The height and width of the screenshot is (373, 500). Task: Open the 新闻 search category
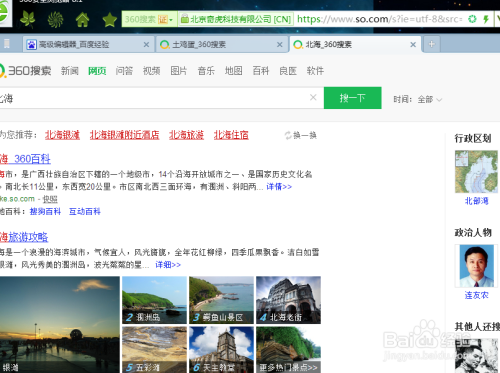tap(70, 71)
